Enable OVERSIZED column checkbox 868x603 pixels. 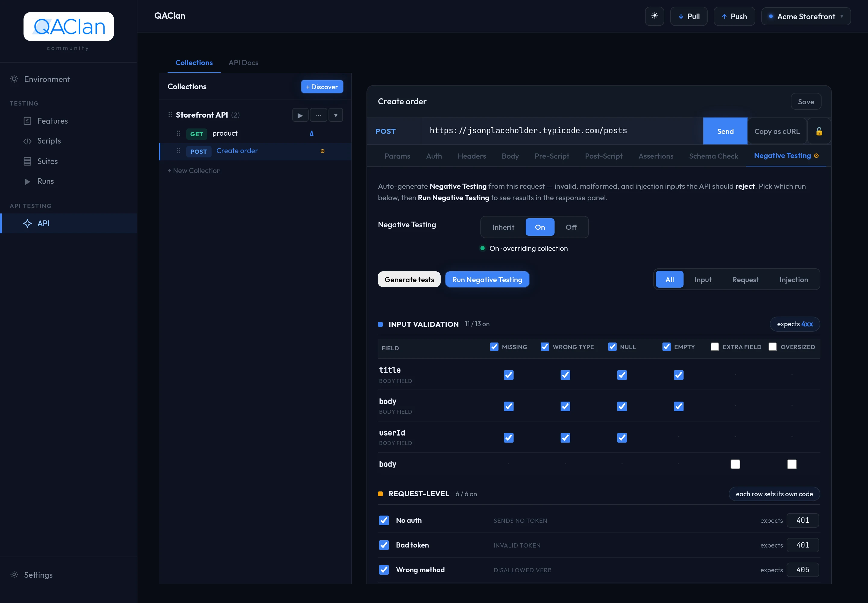pos(772,347)
